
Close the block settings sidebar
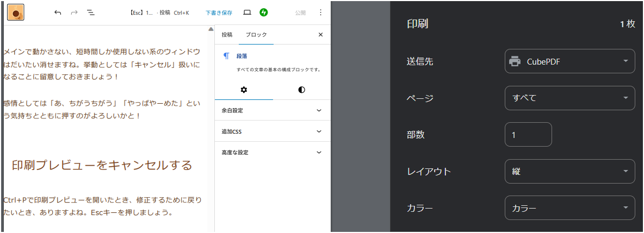[320, 35]
